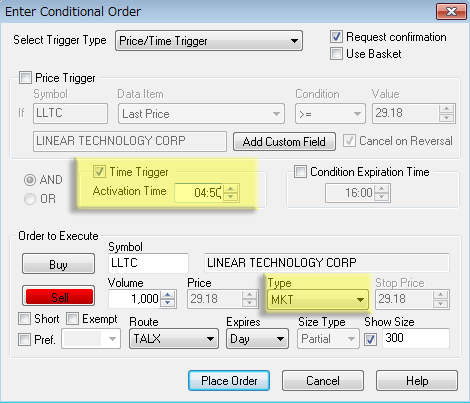This screenshot has width=470, height=403.
Task: Click the Volume field showing 1,000
Action: [134, 299]
